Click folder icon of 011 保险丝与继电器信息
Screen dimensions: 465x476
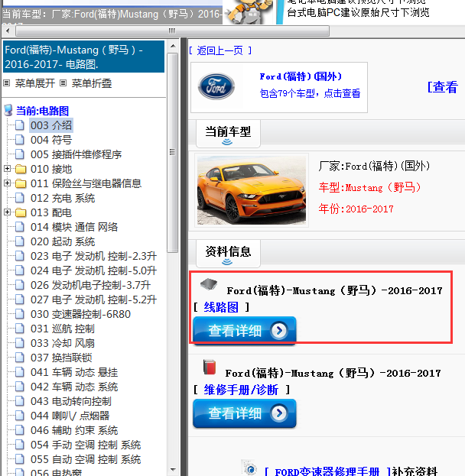click(x=21, y=183)
